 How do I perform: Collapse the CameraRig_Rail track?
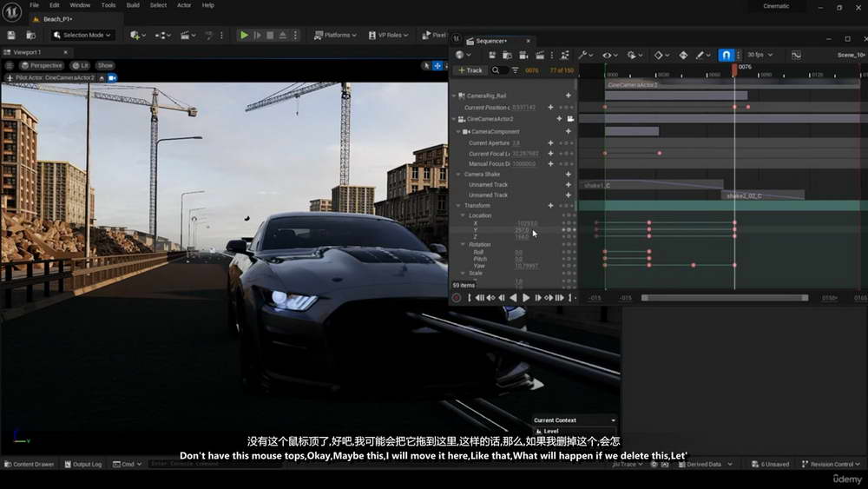[455, 96]
